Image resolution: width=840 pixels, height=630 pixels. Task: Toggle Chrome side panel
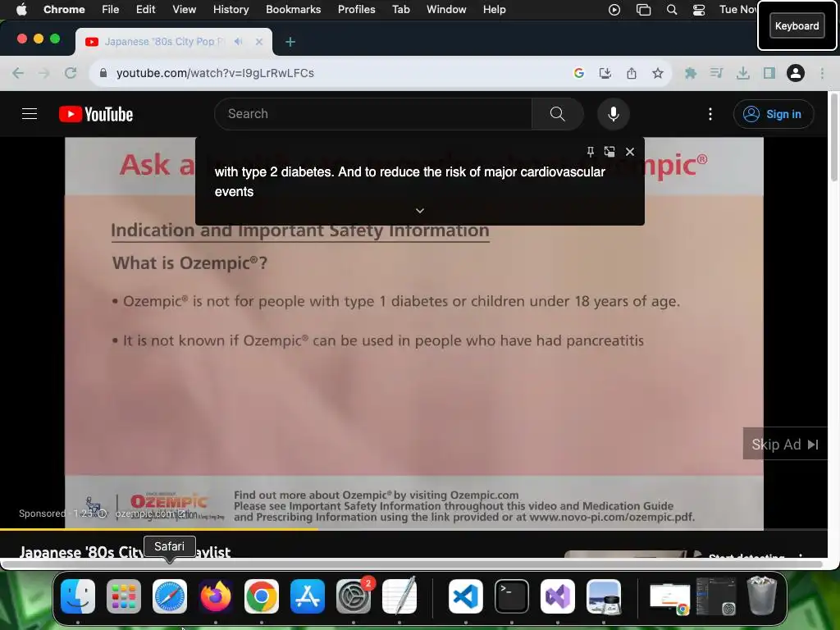[x=769, y=73]
